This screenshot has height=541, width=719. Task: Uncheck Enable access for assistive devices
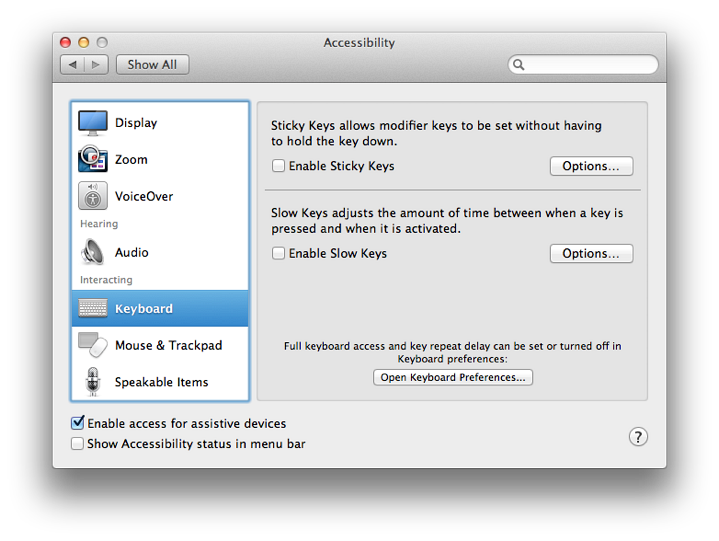[x=77, y=423]
